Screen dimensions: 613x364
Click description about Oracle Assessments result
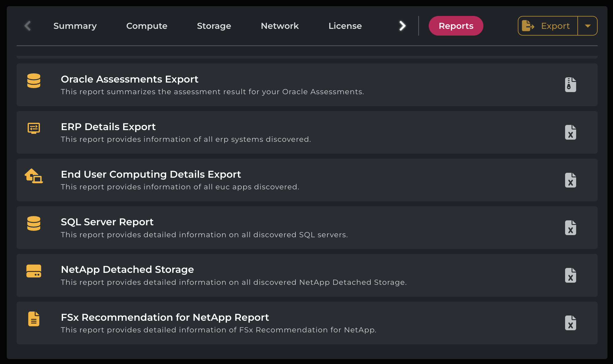pyautogui.click(x=212, y=92)
